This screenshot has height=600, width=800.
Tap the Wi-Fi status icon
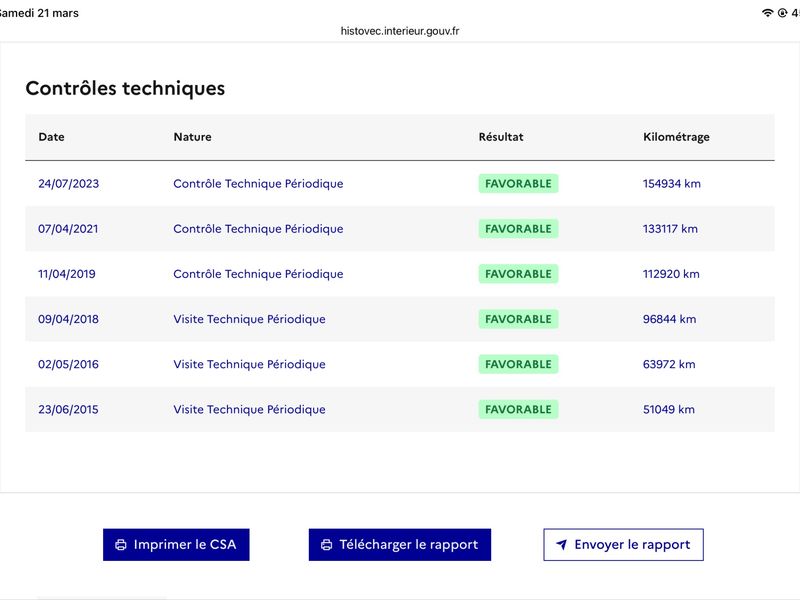click(767, 13)
